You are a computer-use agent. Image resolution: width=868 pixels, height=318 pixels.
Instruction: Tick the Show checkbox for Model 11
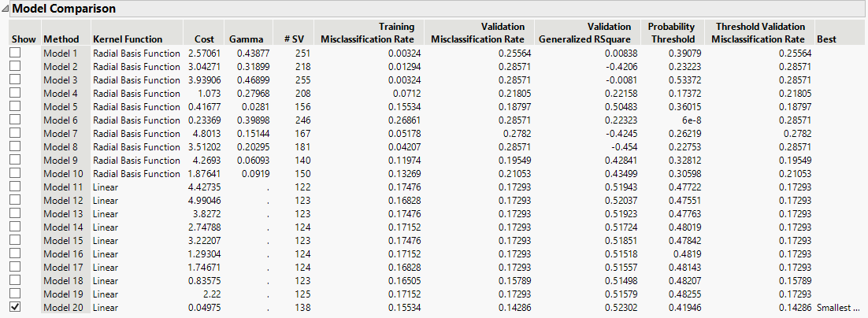tap(14, 187)
